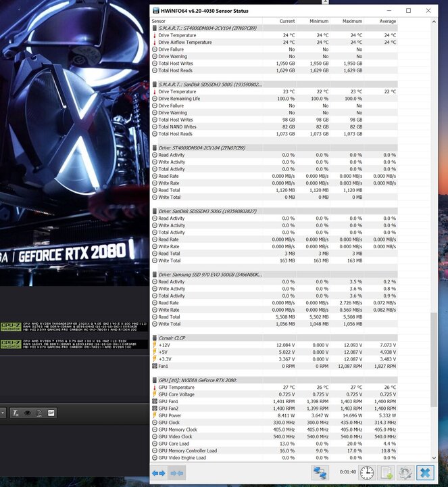Select the +5V sensor row
Viewport: 448px width, 487px height.
pos(274,352)
